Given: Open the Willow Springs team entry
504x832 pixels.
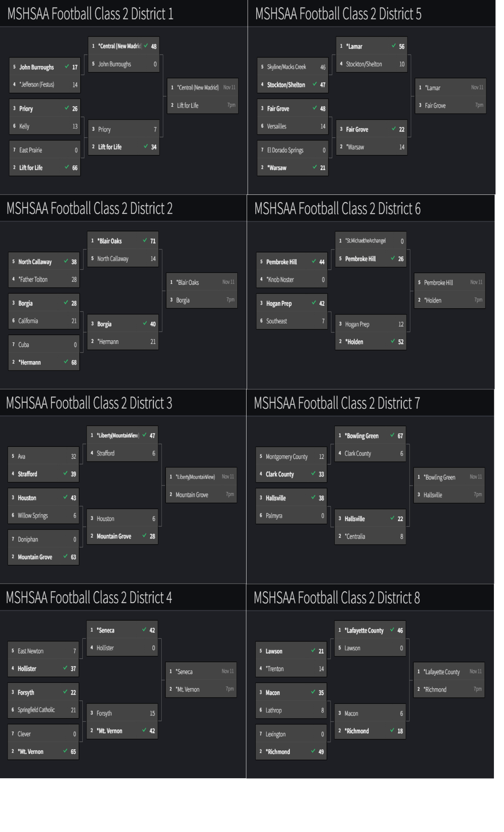Looking at the screenshot, I should click(x=33, y=515).
